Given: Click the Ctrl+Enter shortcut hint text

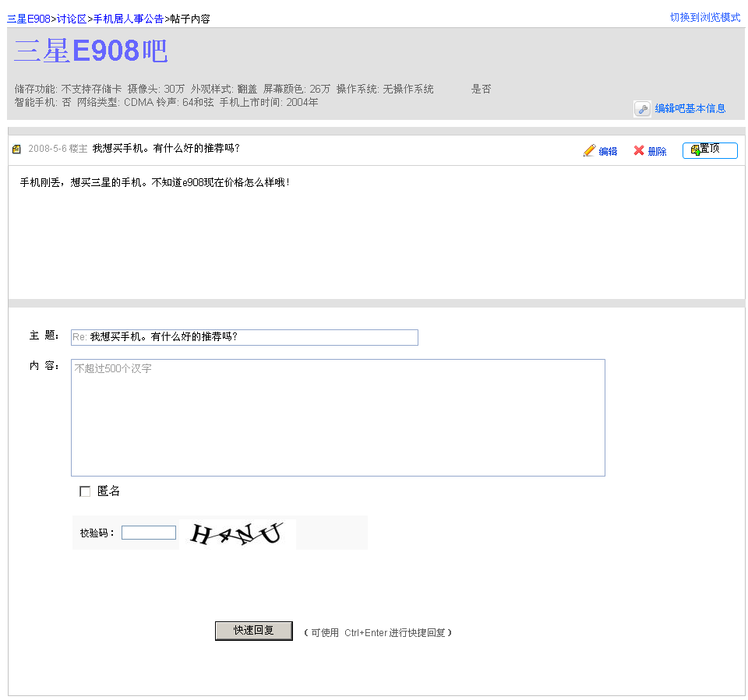Looking at the screenshot, I should click(378, 633).
